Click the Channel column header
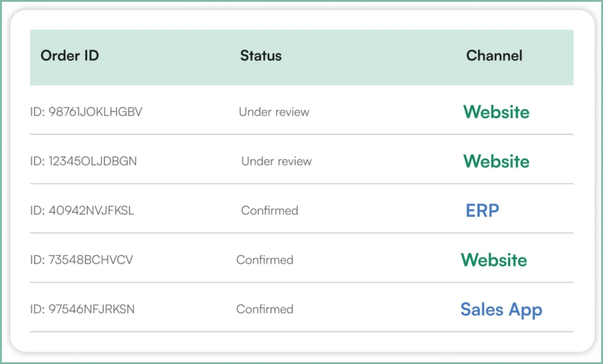 [x=494, y=56]
